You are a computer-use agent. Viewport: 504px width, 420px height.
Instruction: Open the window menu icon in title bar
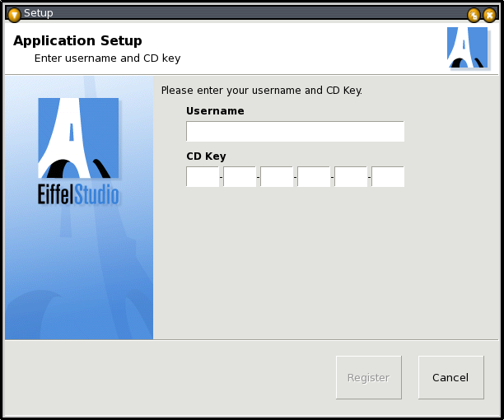14,14
